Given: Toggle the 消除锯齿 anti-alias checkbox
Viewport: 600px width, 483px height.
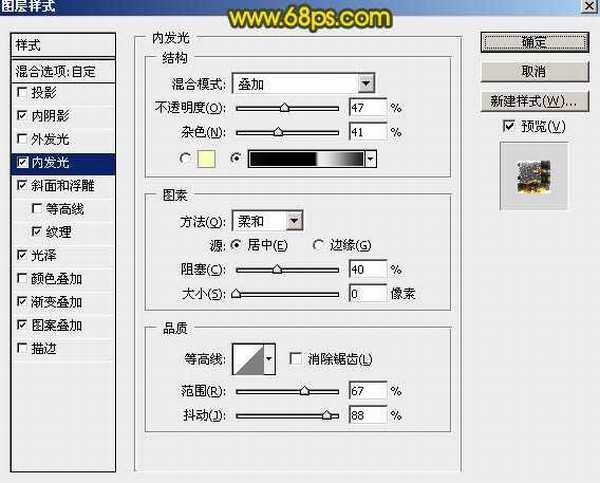Looking at the screenshot, I should point(295,359).
